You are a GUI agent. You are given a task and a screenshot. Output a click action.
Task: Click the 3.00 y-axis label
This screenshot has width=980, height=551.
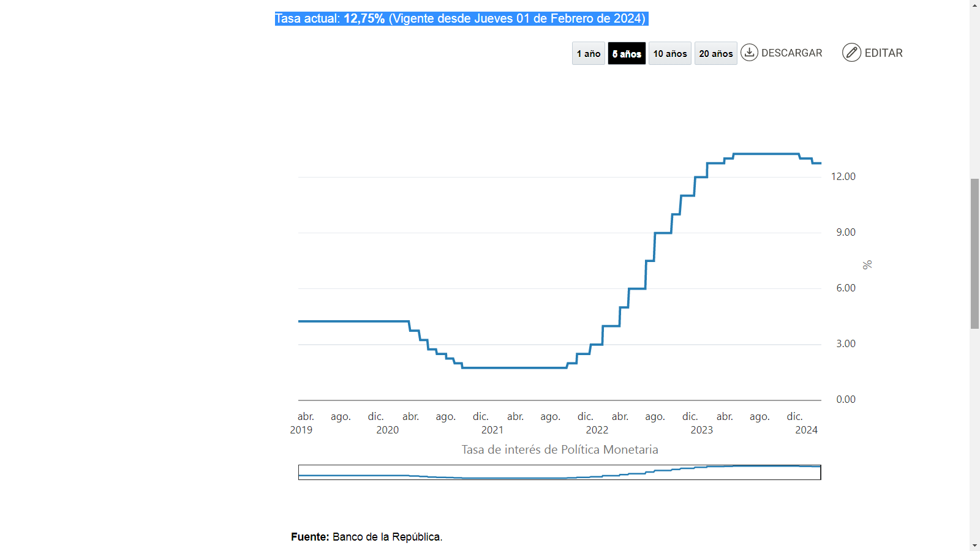click(x=846, y=343)
